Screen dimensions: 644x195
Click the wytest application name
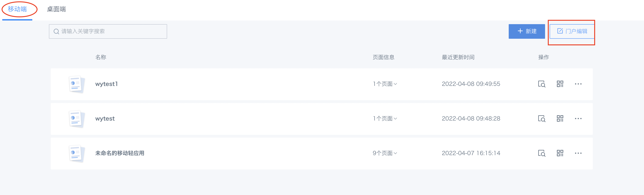(x=105, y=119)
